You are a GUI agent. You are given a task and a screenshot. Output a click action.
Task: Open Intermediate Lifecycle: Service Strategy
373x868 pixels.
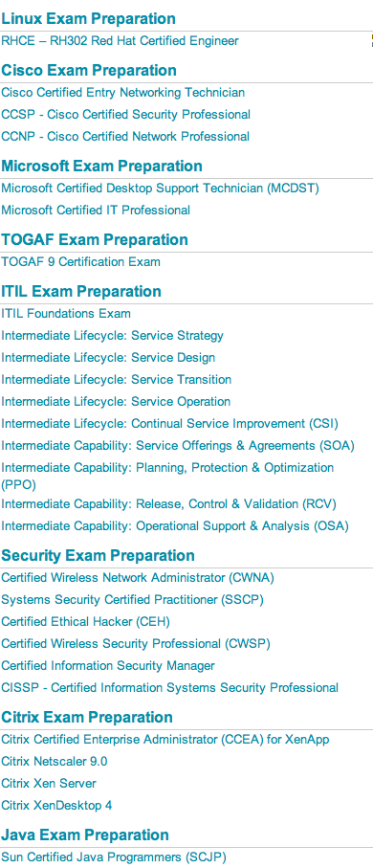[112, 336]
